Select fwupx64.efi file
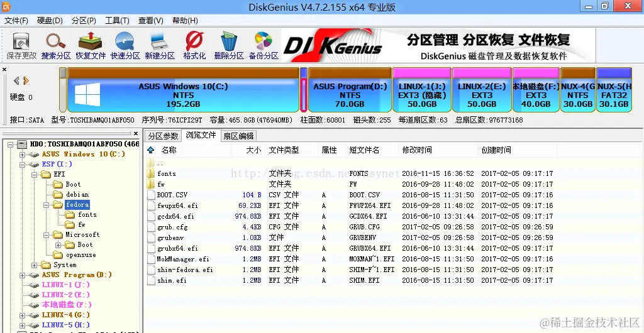 [350, 205]
